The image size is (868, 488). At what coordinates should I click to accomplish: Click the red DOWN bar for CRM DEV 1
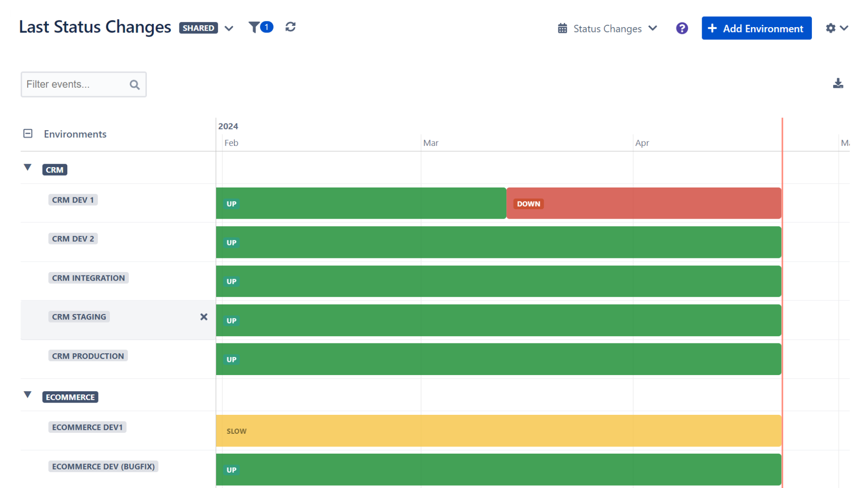644,203
